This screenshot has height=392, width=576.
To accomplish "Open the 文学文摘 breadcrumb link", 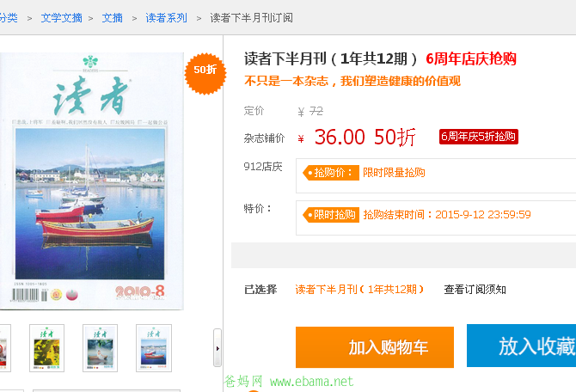I will point(61,18).
